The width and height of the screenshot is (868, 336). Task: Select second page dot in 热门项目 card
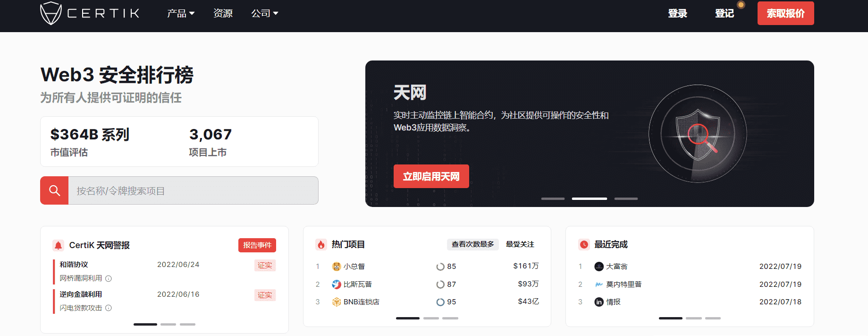(431, 318)
